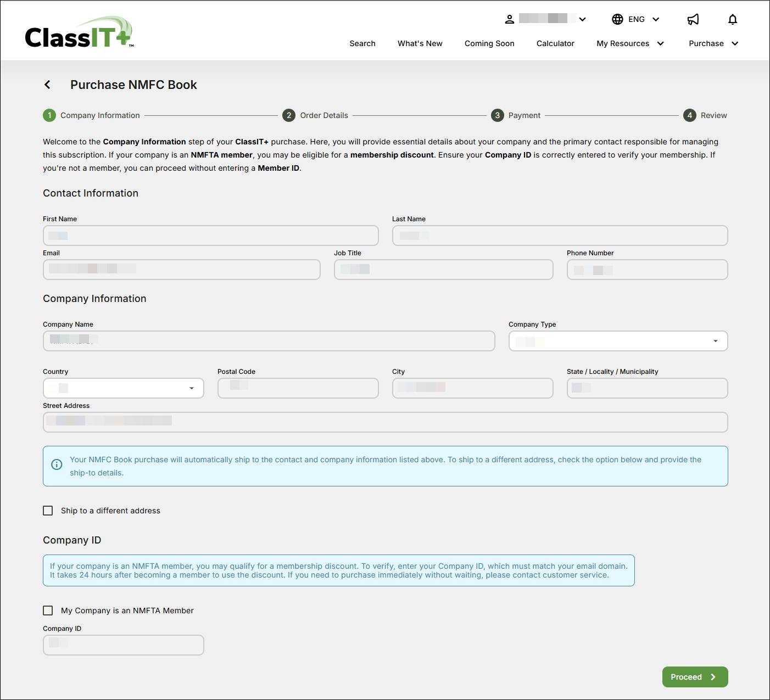
Task: Open the user profile icon
Action: point(510,19)
